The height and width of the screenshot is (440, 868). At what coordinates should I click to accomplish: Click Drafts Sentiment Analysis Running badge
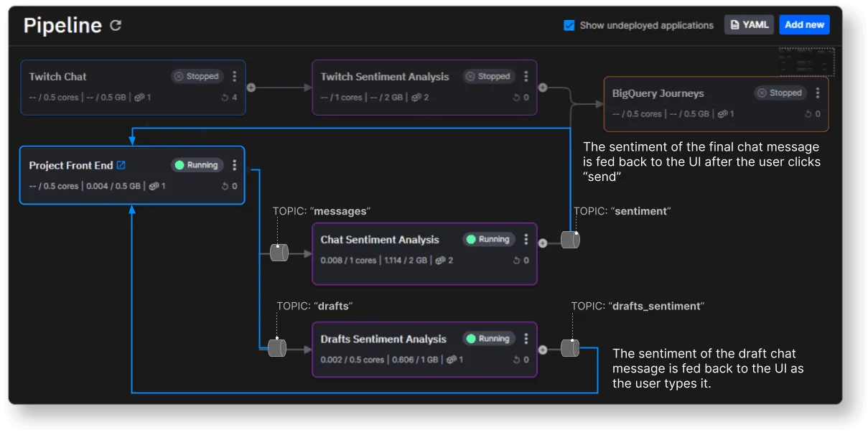point(488,339)
